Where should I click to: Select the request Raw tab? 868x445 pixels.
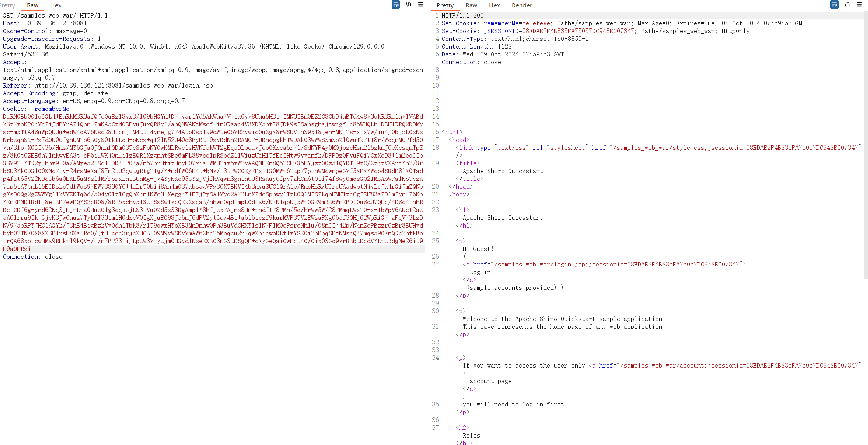pyautogui.click(x=33, y=5)
